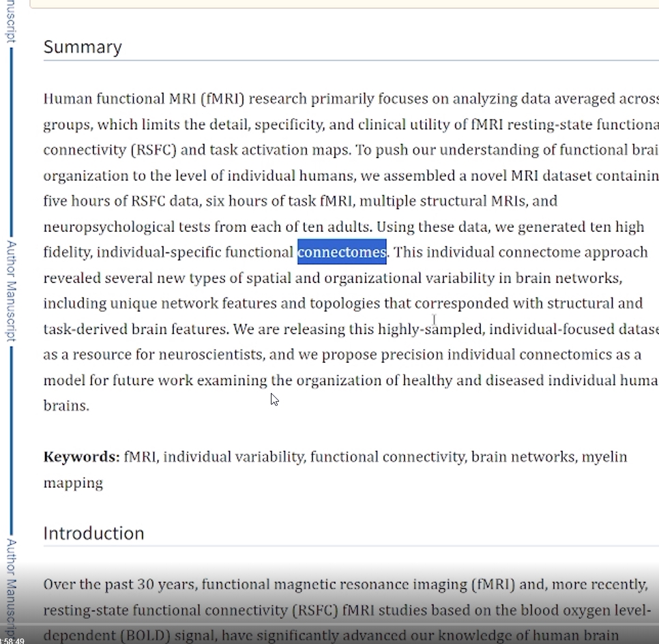Click the bottom vertical Author Manuscript sidebar label
Viewport: 659px width, 644px height.
click(11, 587)
